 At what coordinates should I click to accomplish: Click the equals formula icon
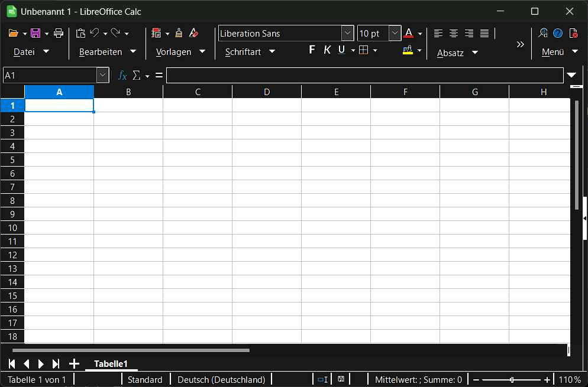159,75
